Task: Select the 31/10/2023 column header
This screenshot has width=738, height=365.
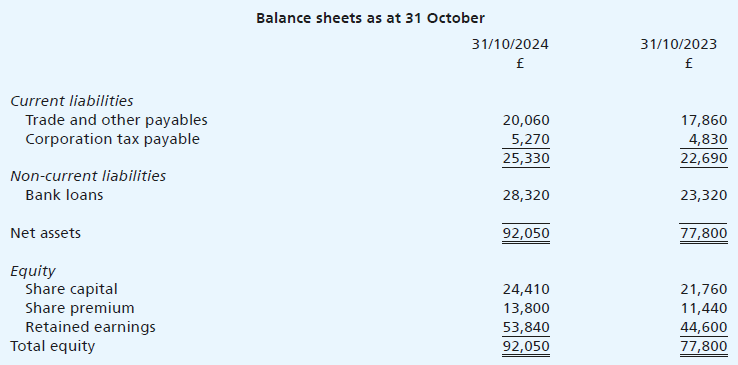Action: pos(678,45)
